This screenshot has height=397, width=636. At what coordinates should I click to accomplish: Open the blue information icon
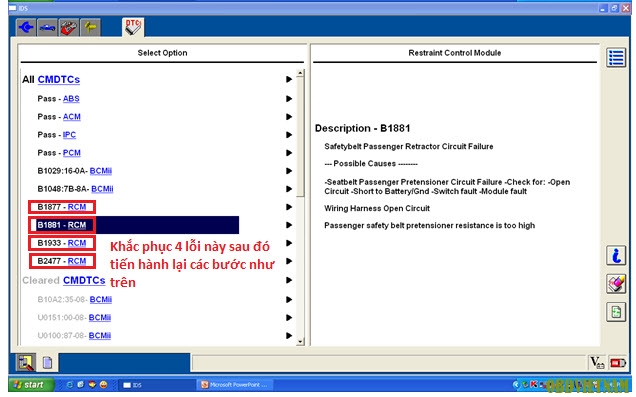point(616,255)
